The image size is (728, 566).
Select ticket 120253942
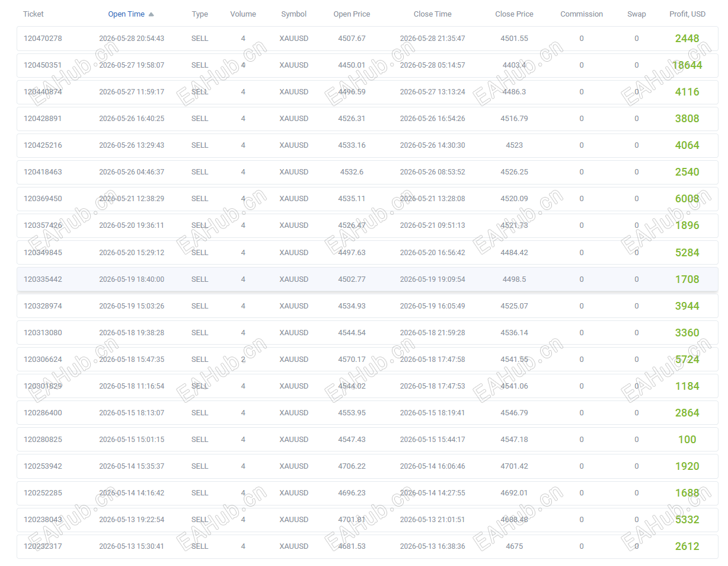click(x=43, y=466)
